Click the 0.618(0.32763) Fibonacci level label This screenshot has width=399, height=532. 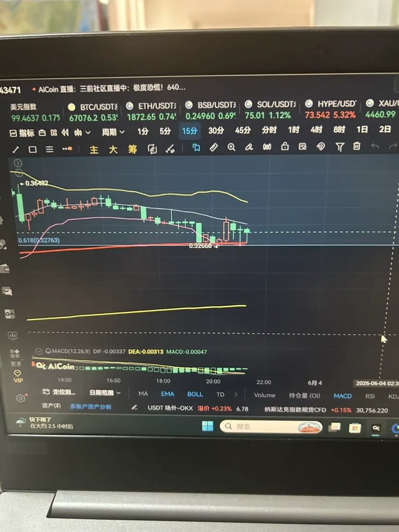[x=39, y=240]
